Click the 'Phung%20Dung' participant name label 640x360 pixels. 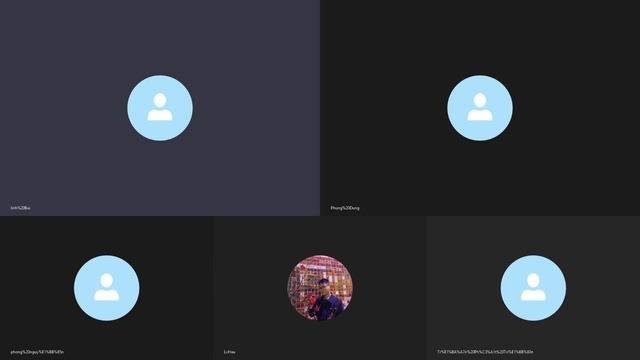click(x=345, y=208)
